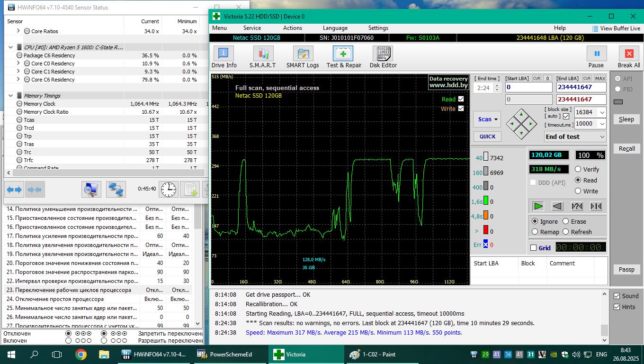
Task: Enable the Grid checkbox
Action: click(534, 247)
